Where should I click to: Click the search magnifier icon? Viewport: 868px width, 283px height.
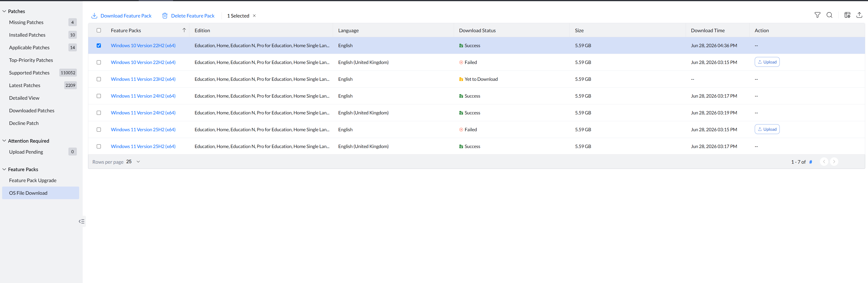click(829, 15)
